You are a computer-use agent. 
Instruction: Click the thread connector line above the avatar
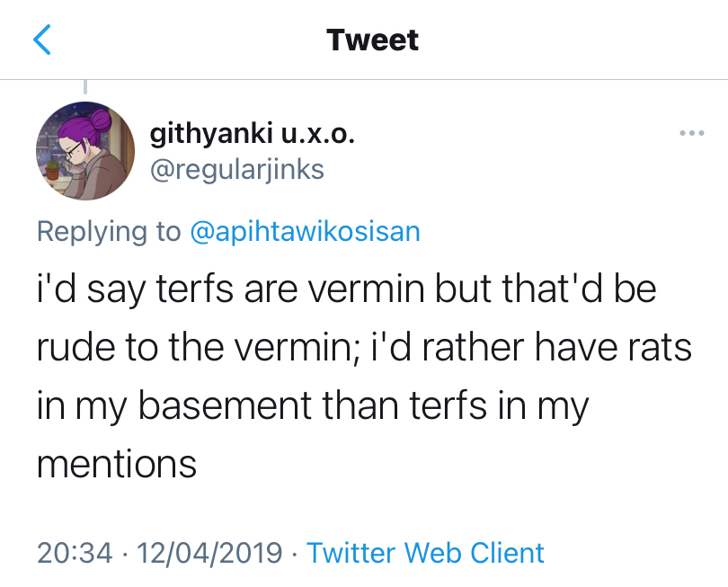click(85, 87)
